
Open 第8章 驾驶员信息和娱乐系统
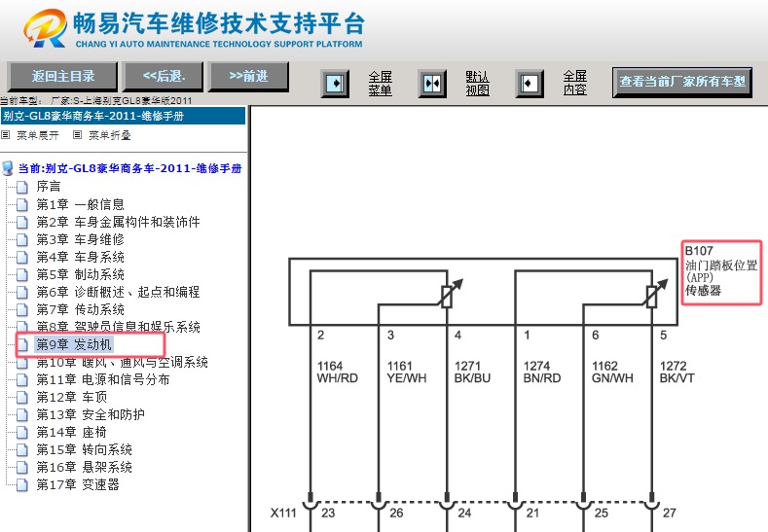(x=118, y=327)
